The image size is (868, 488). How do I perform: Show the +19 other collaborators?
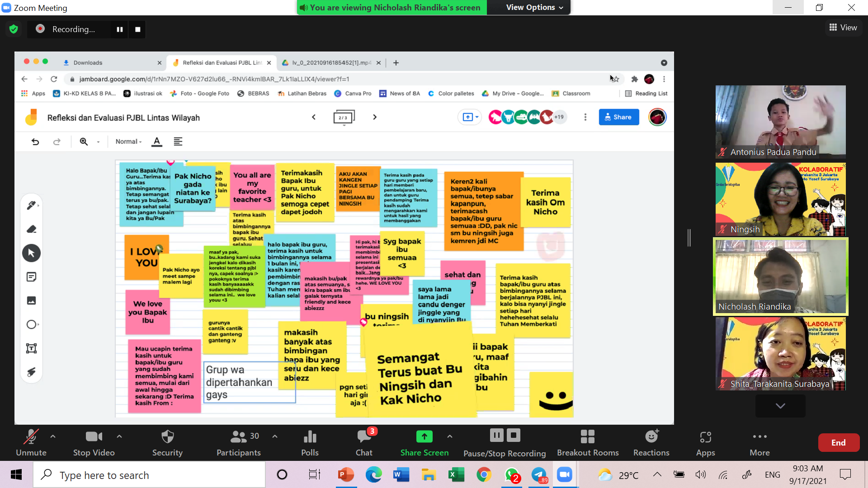(559, 117)
